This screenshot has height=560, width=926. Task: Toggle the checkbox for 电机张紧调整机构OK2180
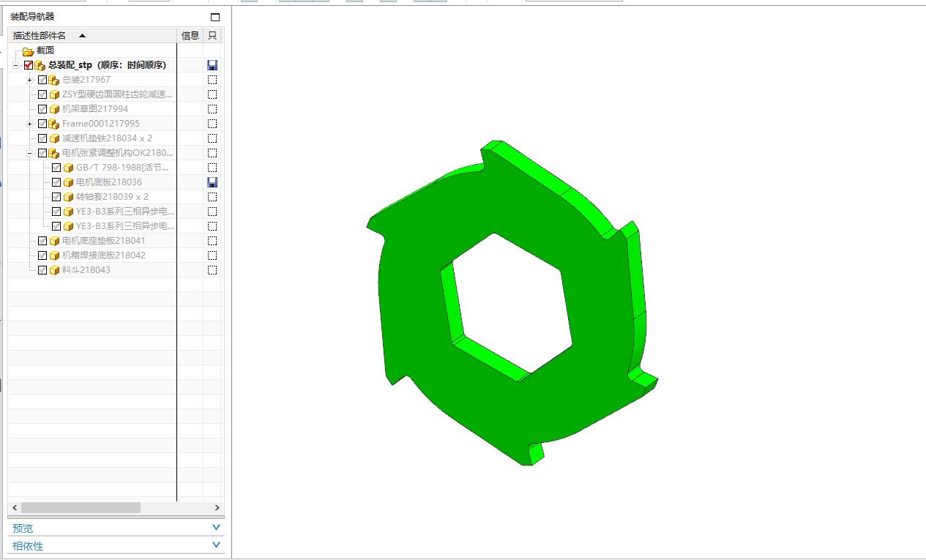pos(42,153)
